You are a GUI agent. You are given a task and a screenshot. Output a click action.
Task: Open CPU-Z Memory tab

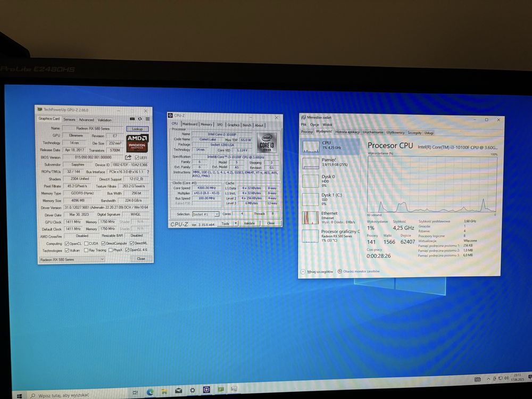click(206, 124)
